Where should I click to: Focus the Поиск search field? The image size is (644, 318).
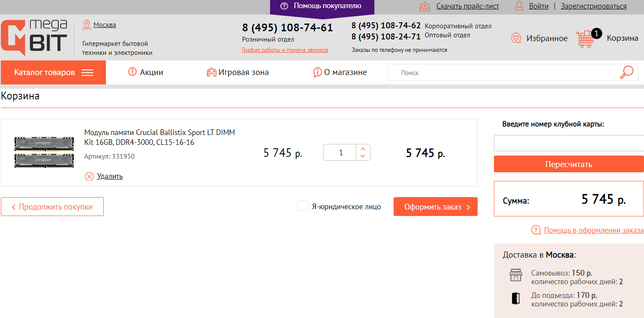[x=504, y=72]
